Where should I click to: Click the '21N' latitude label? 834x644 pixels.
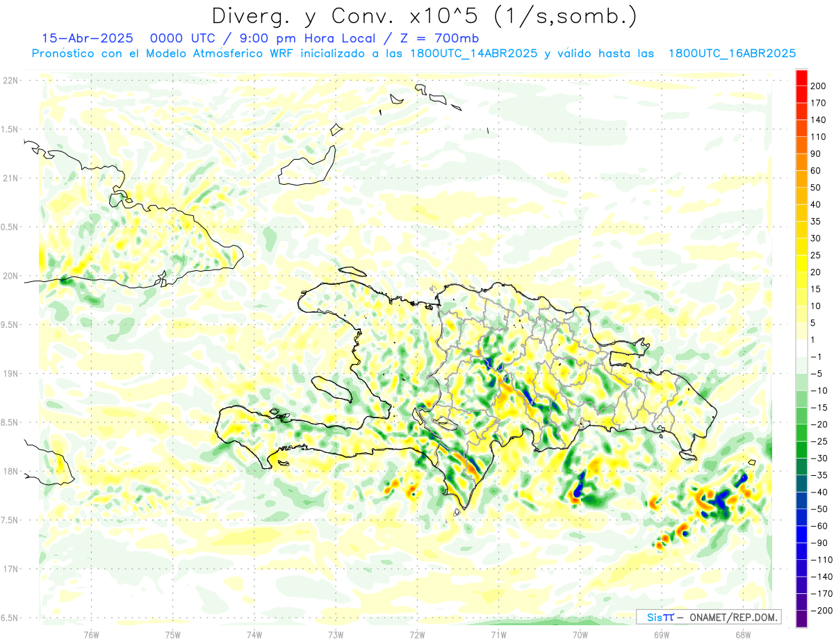(x=10, y=178)
